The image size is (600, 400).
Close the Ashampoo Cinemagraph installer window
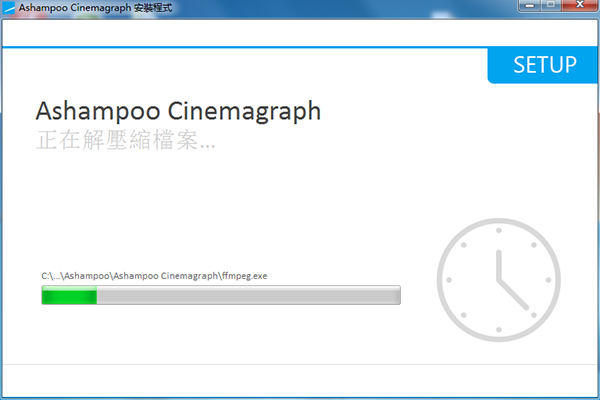580,5
